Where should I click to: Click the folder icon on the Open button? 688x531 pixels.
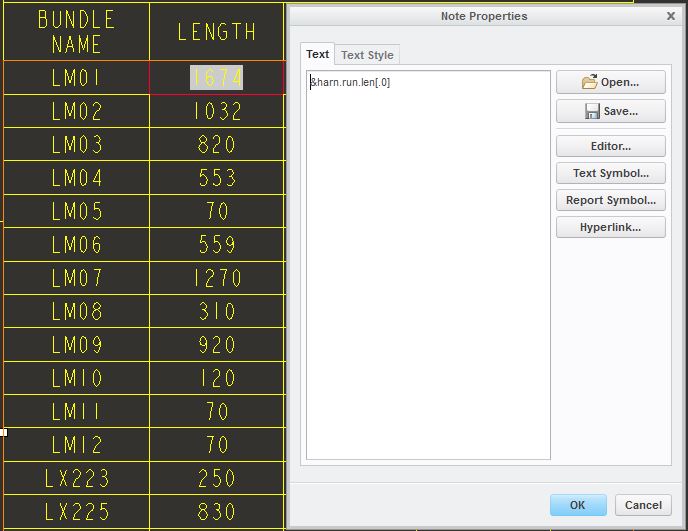589,82
